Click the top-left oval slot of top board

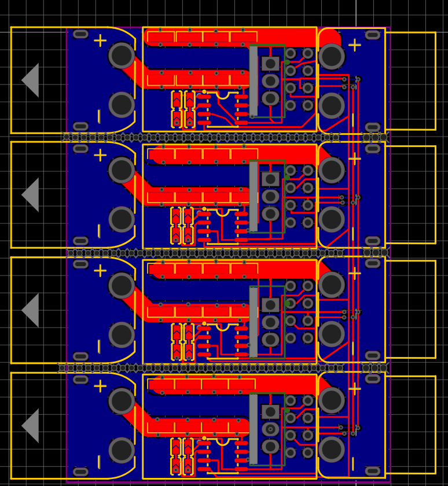point(80,34)
